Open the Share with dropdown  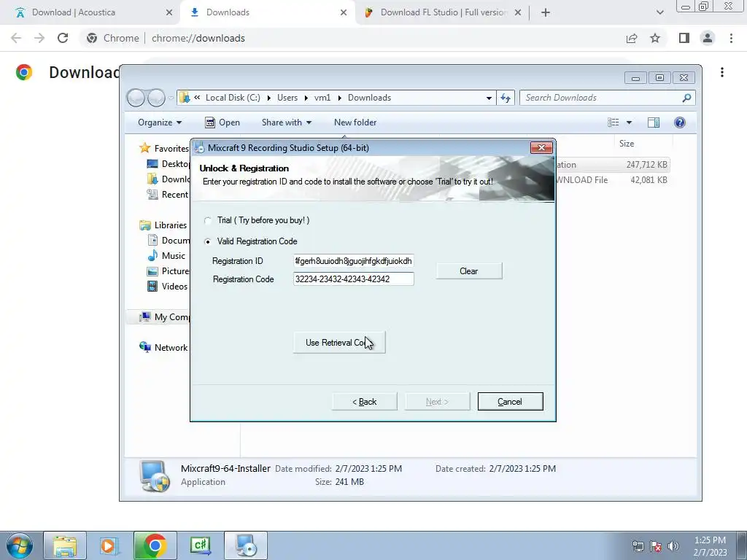[286, 122]
